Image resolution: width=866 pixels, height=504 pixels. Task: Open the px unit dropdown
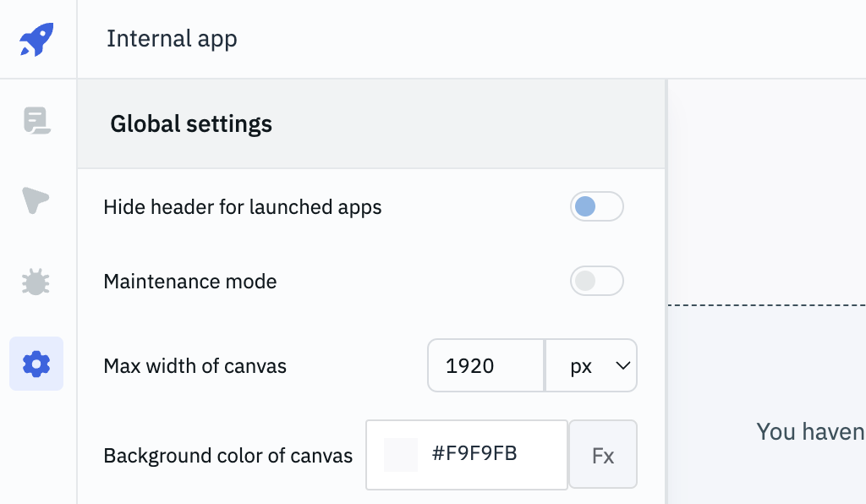click(591, 366)
